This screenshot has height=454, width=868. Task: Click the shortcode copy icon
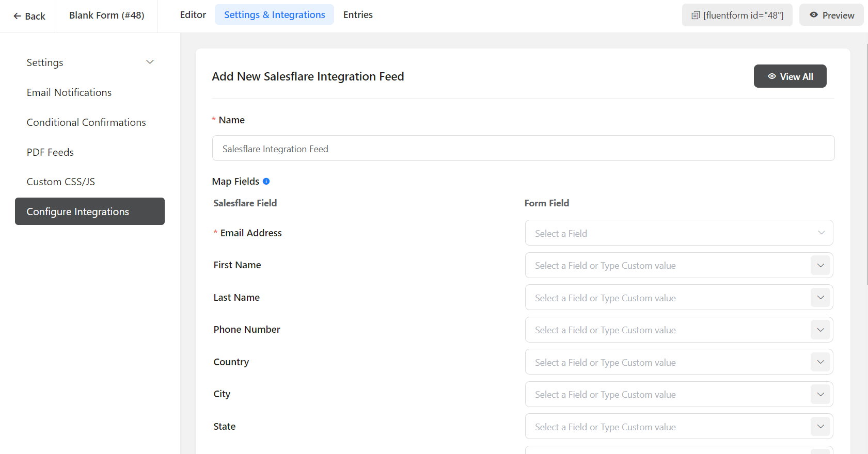tap(696, 15)
